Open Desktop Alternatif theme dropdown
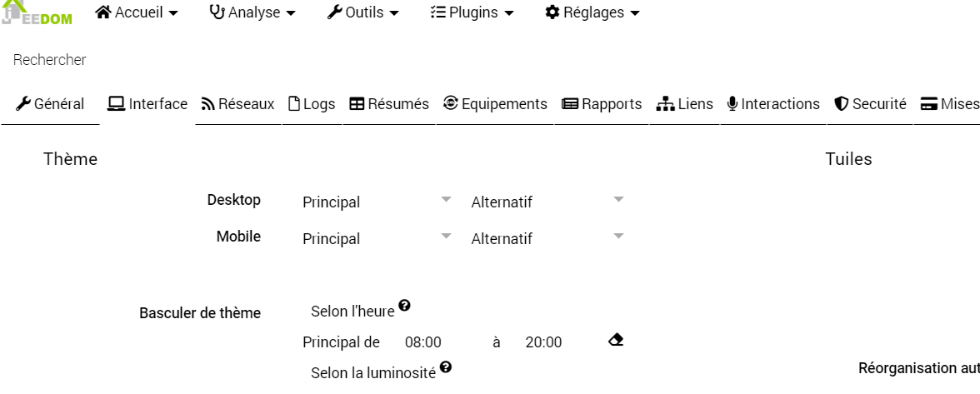Screen dimensions: 980x394 [x=547, y=202]
